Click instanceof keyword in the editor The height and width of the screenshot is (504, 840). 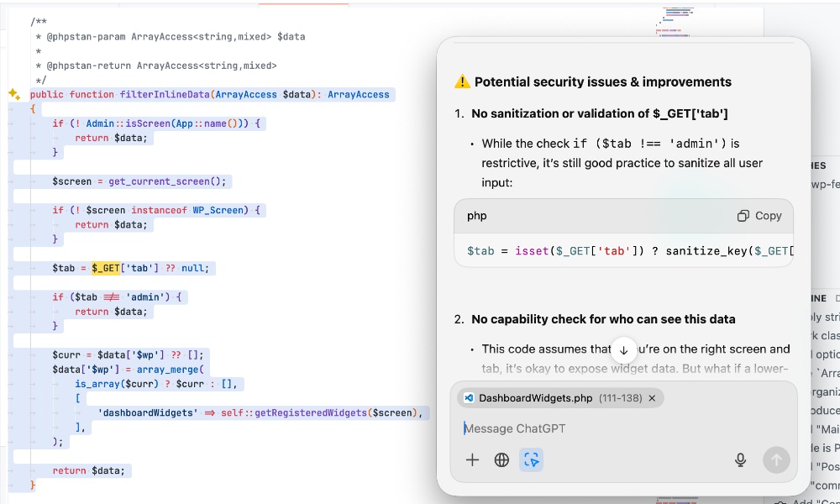[159, 210]
